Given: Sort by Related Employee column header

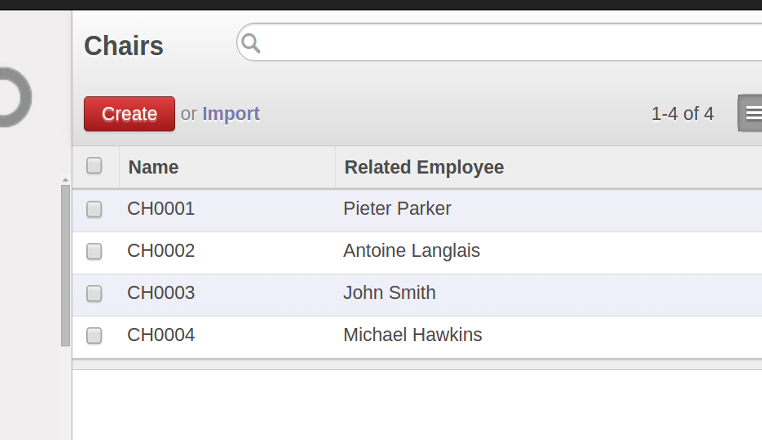Looking at the screenshot, I should pyautogui.click(x=424, y=167).
